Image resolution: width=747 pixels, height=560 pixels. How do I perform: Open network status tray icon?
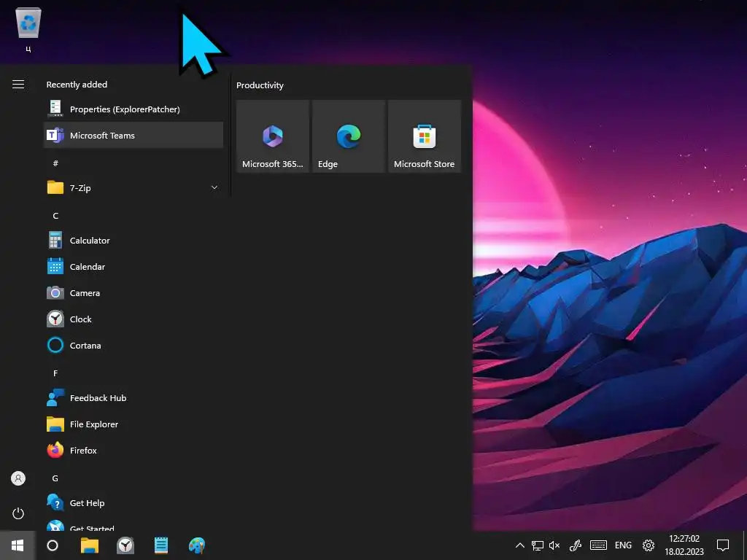[x=538, y=545]
